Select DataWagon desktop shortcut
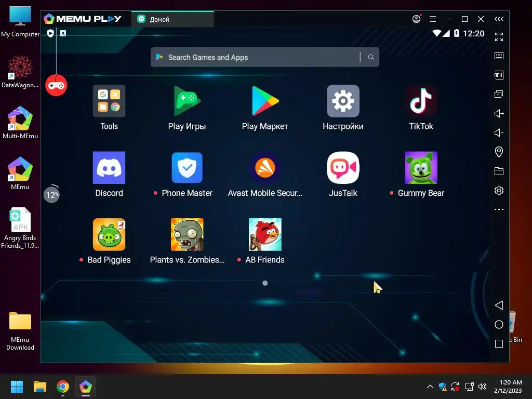532x399 pixels. click(x=20, y=72)
